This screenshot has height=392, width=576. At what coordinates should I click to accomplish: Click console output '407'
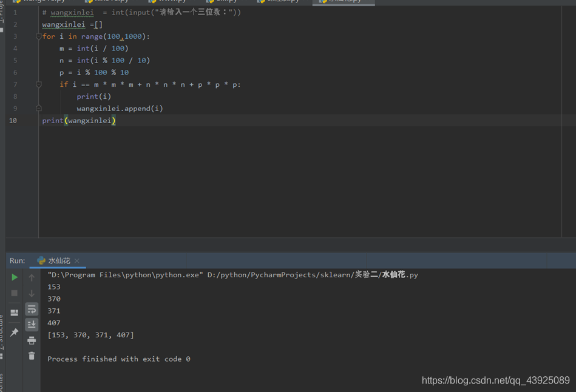coord(54,323)
